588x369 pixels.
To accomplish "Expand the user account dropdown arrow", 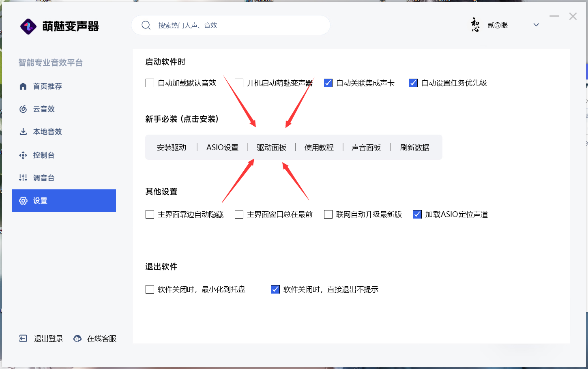I will click(x=536, y=25).
